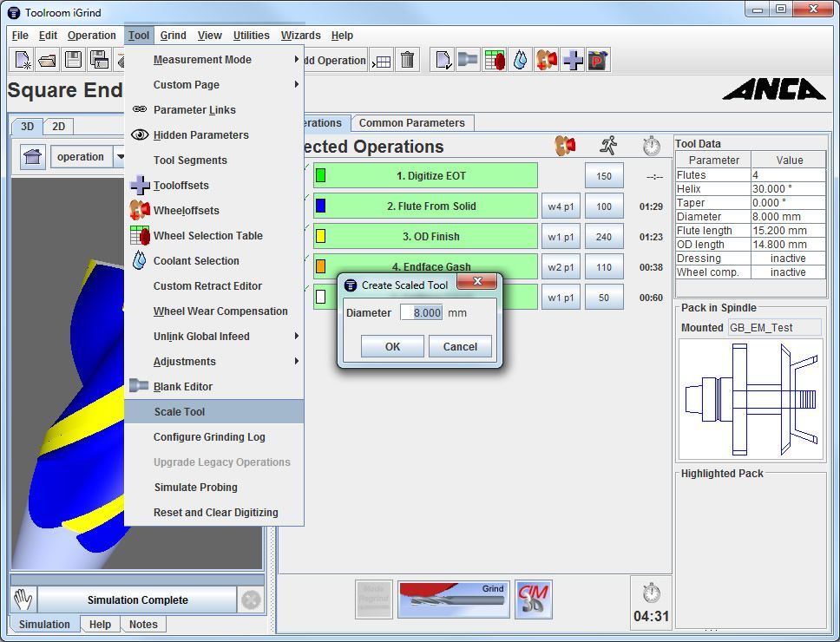Click the w4 p1 wheel button
Viewport: 840px width, 642px height.
point(561,206)
